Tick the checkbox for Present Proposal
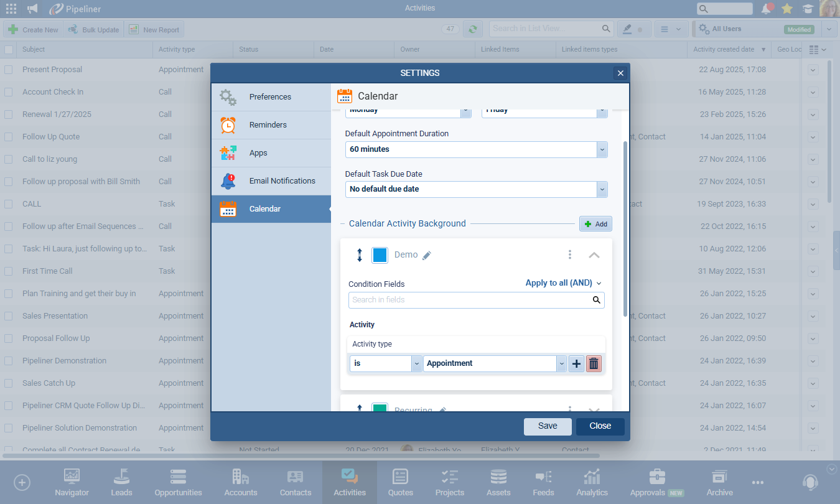 click(x=9, y=70)
